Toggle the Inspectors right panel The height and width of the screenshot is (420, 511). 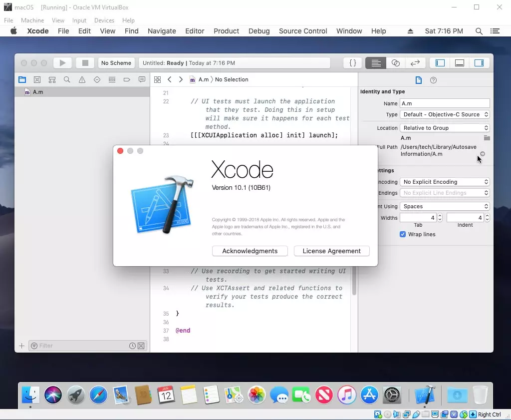(479, 63)
